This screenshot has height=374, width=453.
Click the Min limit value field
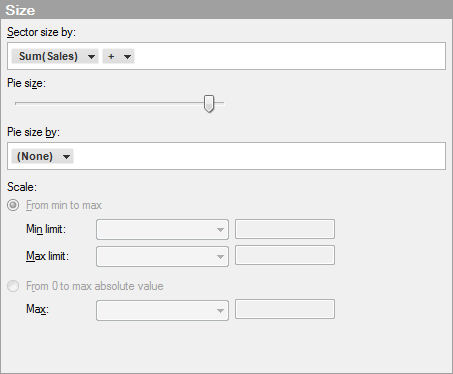click(x=285, y=229)
